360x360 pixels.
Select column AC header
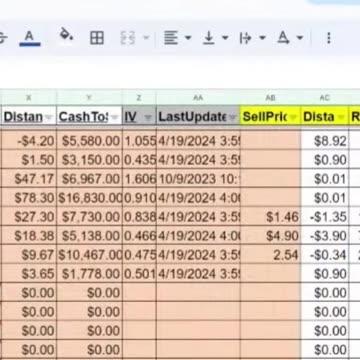point(325,98)
